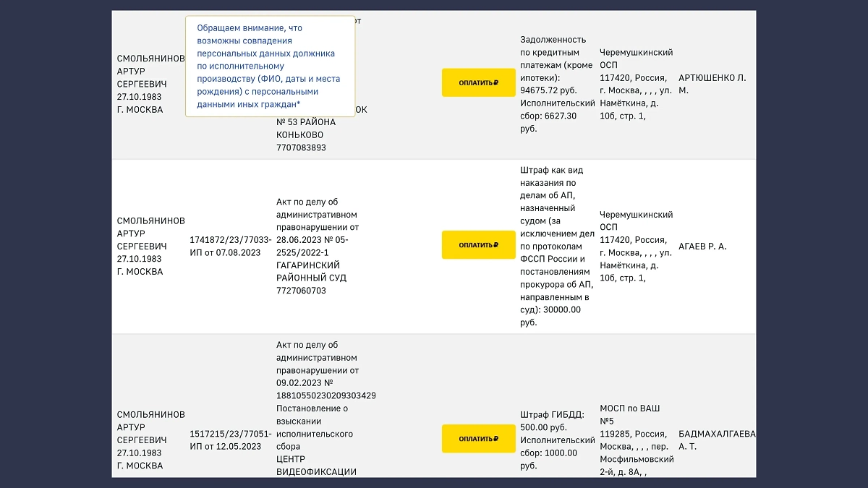Select proceeding number 1517215/23/77051-ИП
This screenshot has width=868, height=488.
click(x=230, y=440)
